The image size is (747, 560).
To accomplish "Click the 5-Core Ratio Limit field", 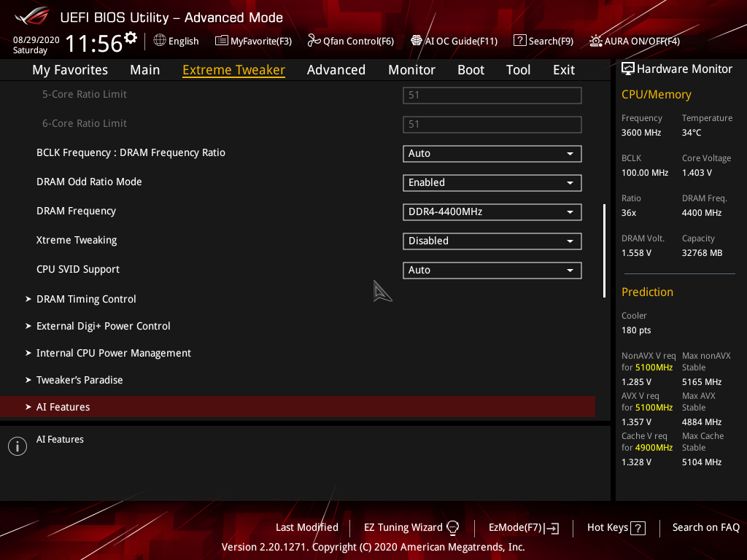I will [492, 96].
